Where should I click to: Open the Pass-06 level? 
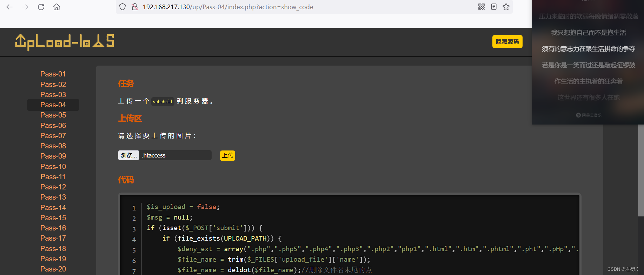coord(53,126)
